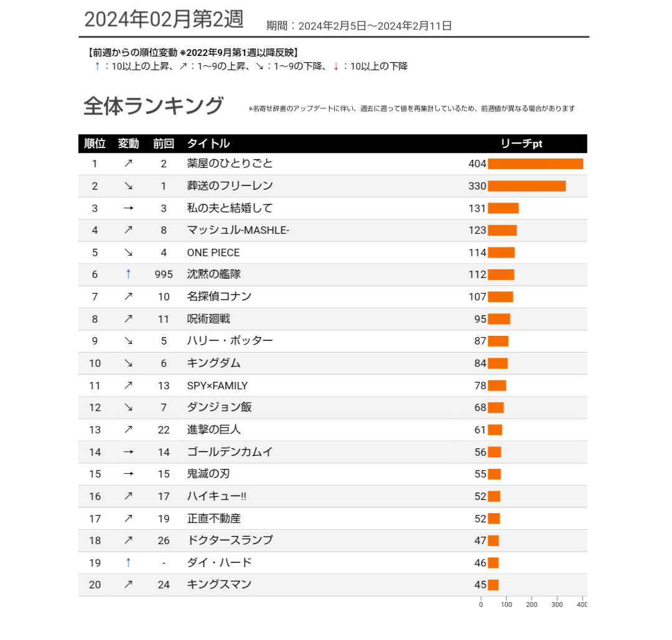Click the 2024年02月第2週 heading
This screenshot has height=640, width=672.
(x=164, y=20)
